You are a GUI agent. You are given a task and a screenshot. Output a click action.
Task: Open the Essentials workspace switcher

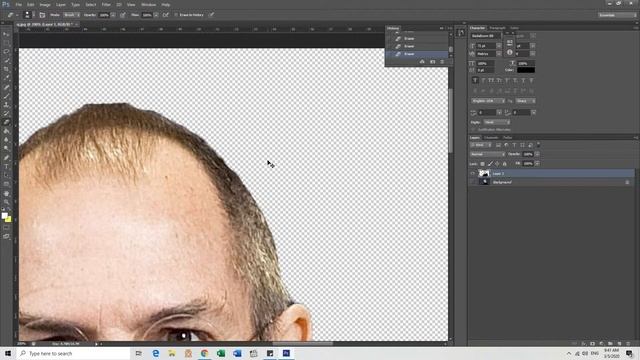617,15
